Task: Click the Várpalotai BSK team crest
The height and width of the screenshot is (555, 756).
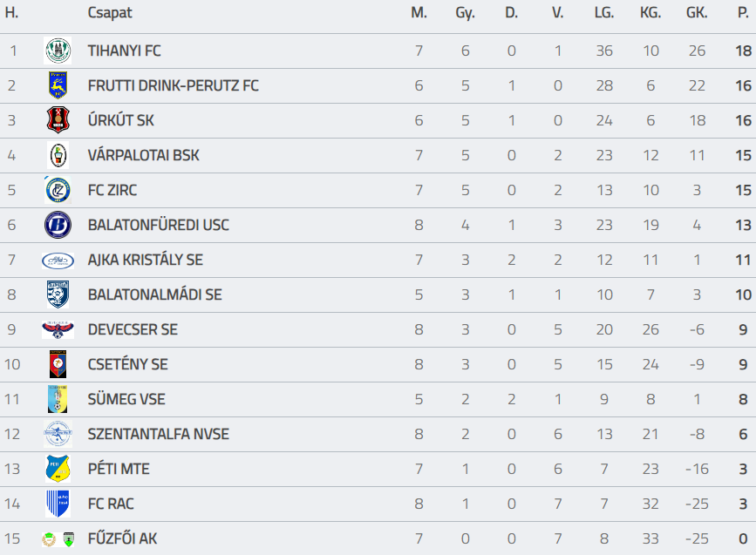Action: click(x=58, y=155)
